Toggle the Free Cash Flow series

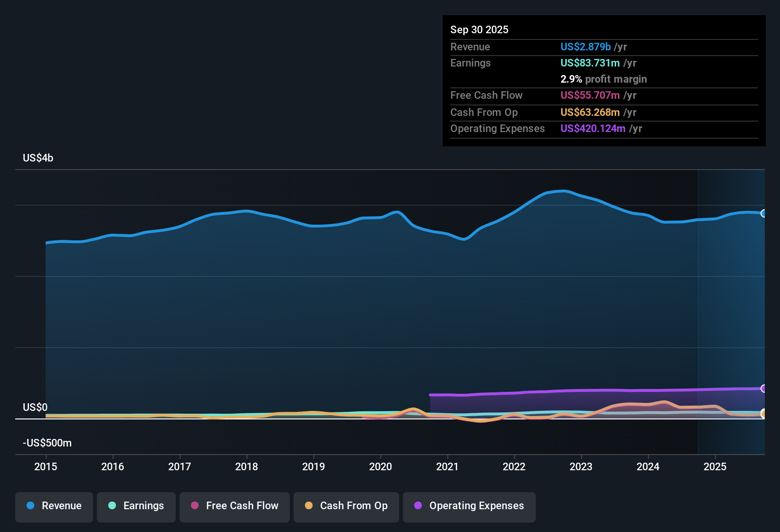click(x=235, y=506)
